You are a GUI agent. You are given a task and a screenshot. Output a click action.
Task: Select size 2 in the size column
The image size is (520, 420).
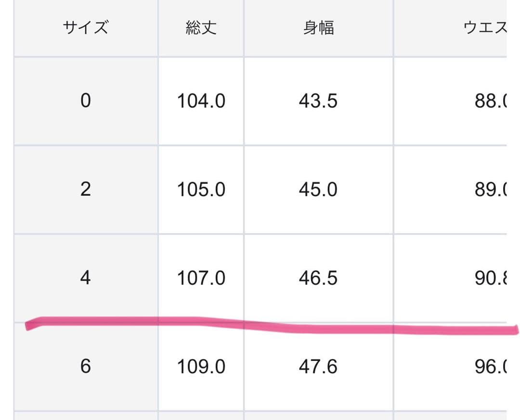click(x=85, y=190)
